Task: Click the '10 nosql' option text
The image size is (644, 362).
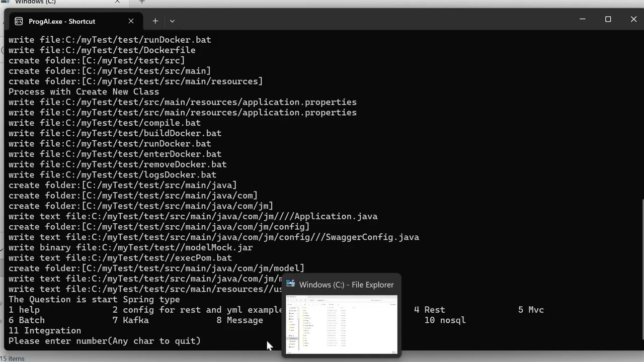Action: point(445,320)
